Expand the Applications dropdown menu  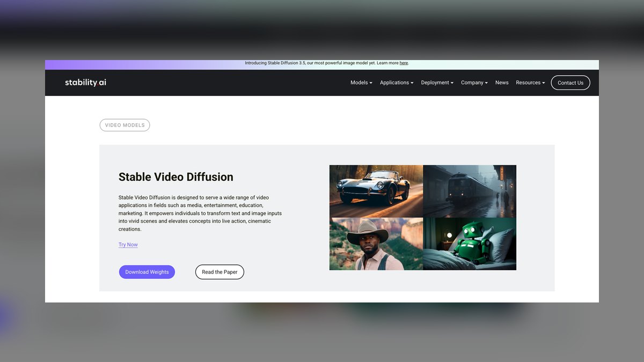(397, 83)
